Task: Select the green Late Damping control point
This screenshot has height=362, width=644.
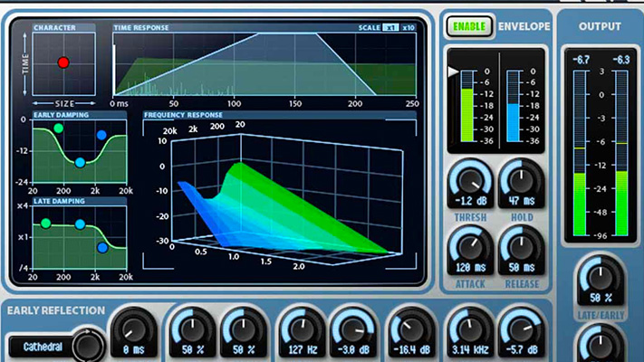Action: click(46, 223)
